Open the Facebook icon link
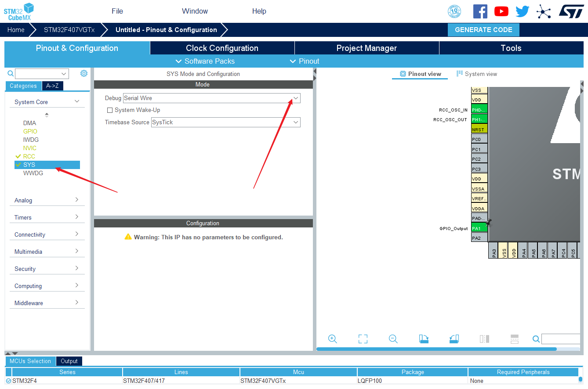The image size is (588, 389). [x=480, y=11]
